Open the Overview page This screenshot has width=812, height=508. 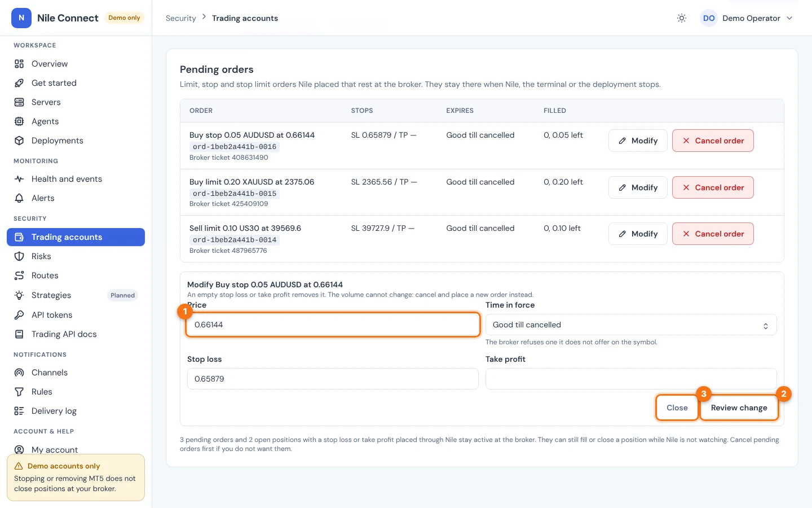tap(76, 64)
